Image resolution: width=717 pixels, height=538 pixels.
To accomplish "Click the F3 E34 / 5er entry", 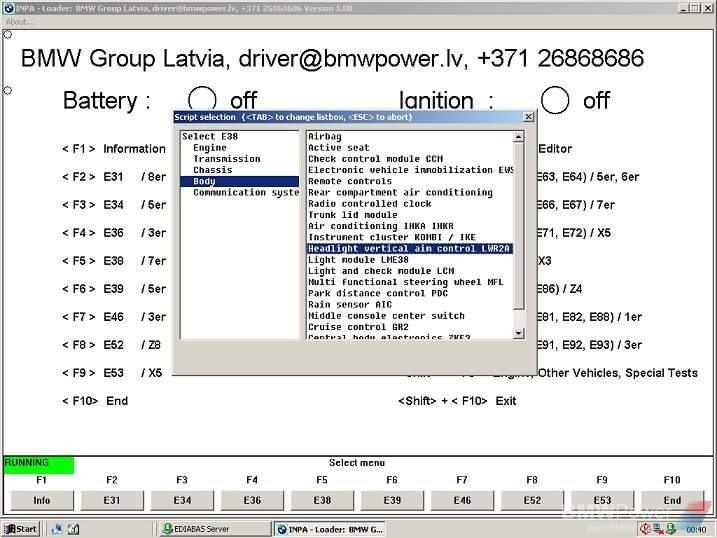I will [114, 205].
